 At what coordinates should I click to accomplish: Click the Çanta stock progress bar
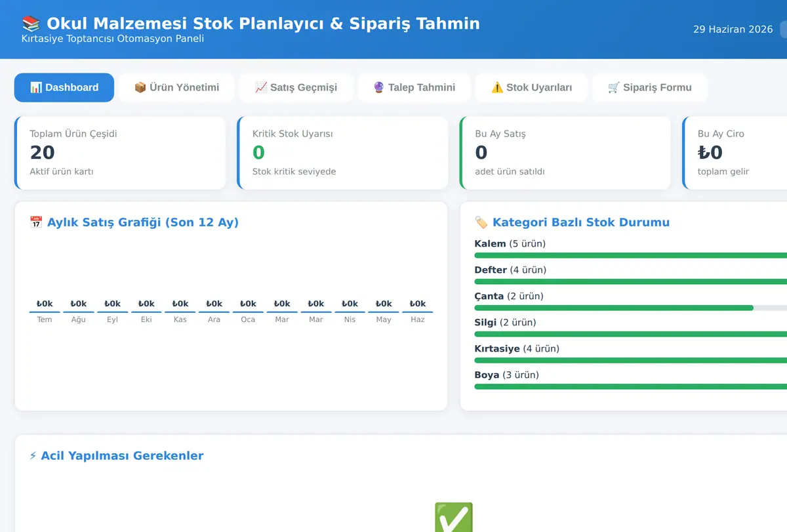click(x=630, y=308)
